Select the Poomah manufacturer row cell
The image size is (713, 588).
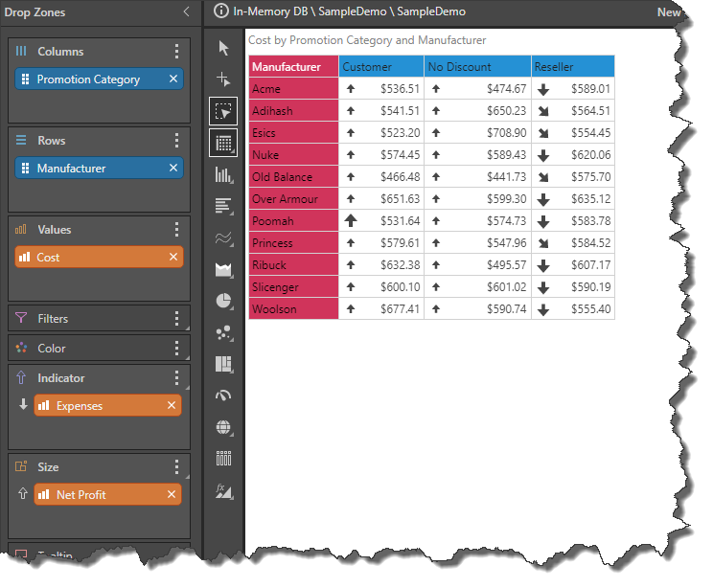pos(292,221)
